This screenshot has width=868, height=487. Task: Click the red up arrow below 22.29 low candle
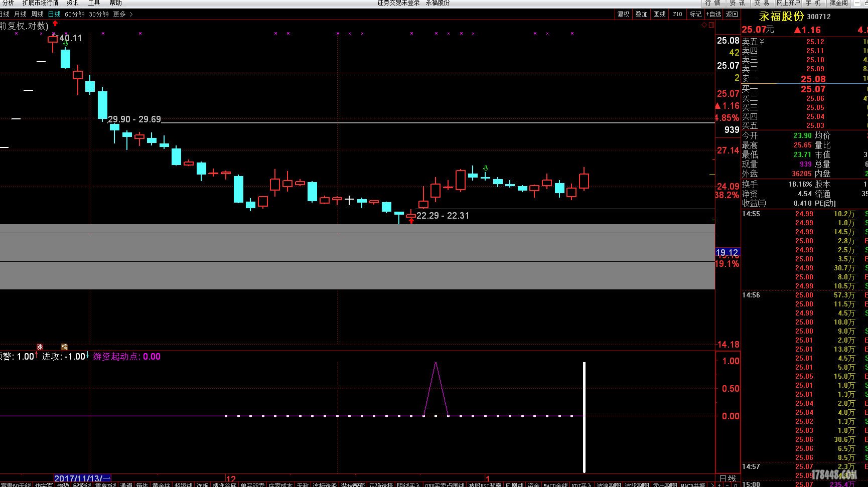click(411, 221)
